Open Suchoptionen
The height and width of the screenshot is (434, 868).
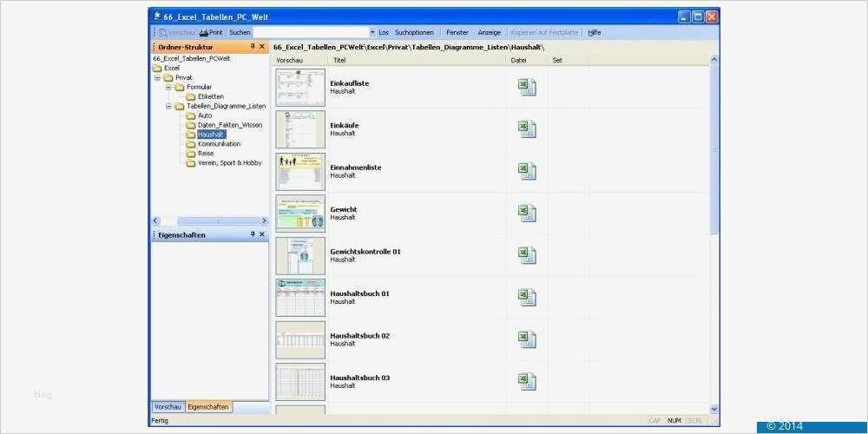[x=414, y=33]
